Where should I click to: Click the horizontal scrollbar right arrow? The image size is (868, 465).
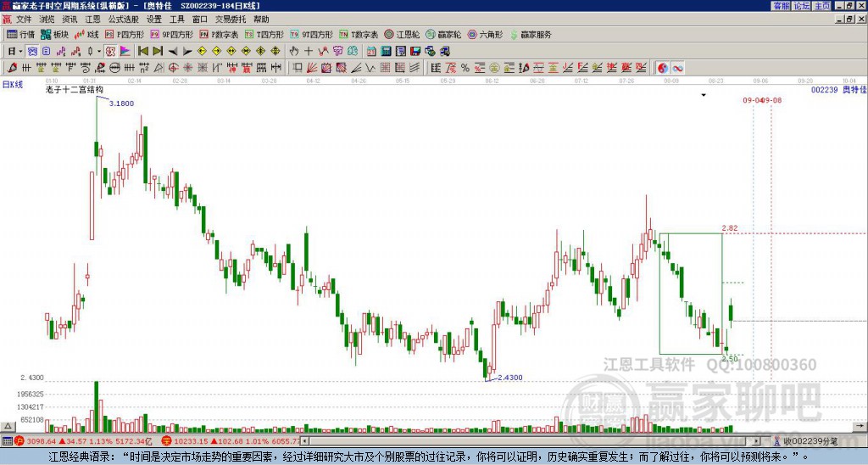click(757, 441)
